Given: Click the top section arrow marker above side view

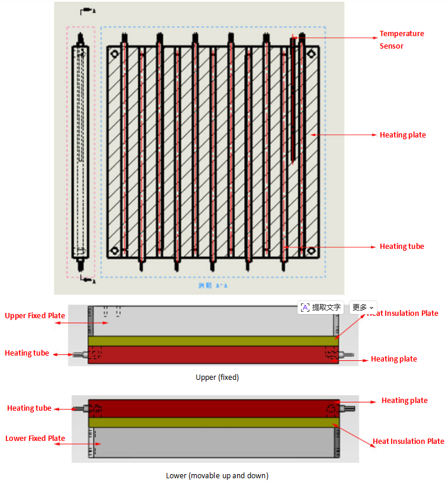Looking at the screenshot, I should pos(88,11).
